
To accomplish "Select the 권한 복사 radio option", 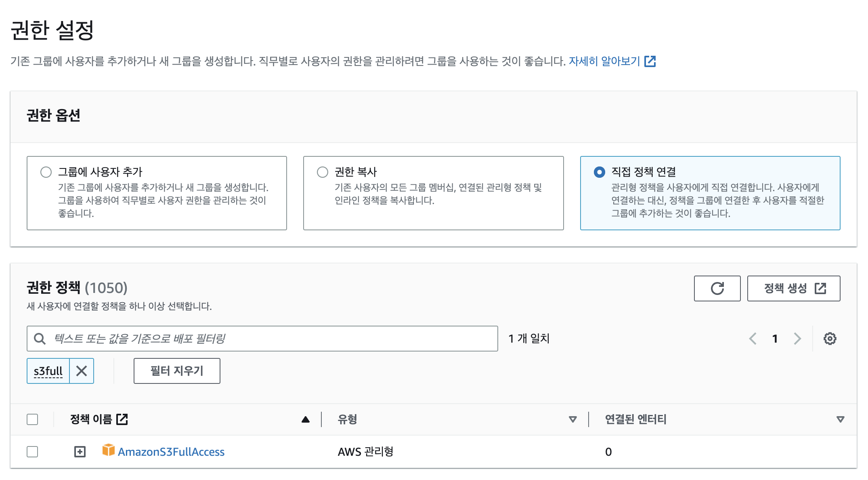I will point(323,172).
